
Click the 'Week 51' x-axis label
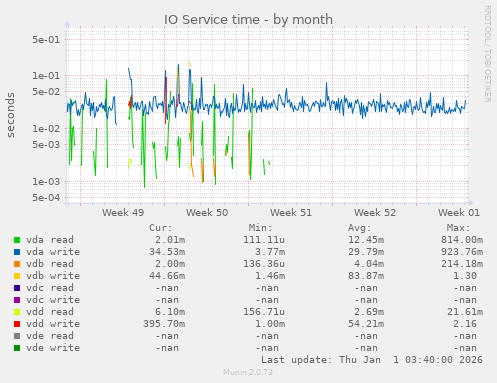tap(291, 213)
